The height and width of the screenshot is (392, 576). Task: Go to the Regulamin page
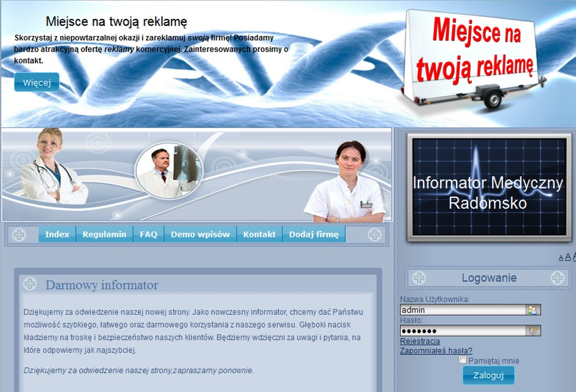[104, 235]
